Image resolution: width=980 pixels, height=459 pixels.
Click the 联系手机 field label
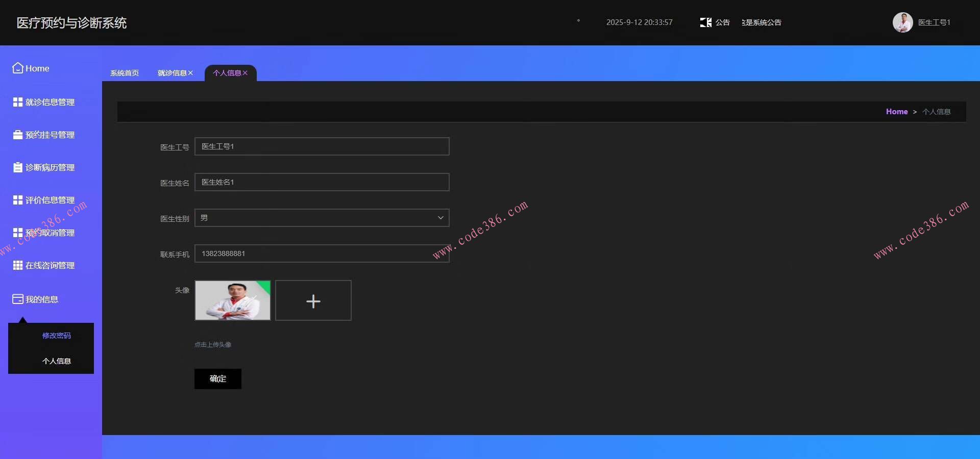pyautogui.click(x=175, y=254)
